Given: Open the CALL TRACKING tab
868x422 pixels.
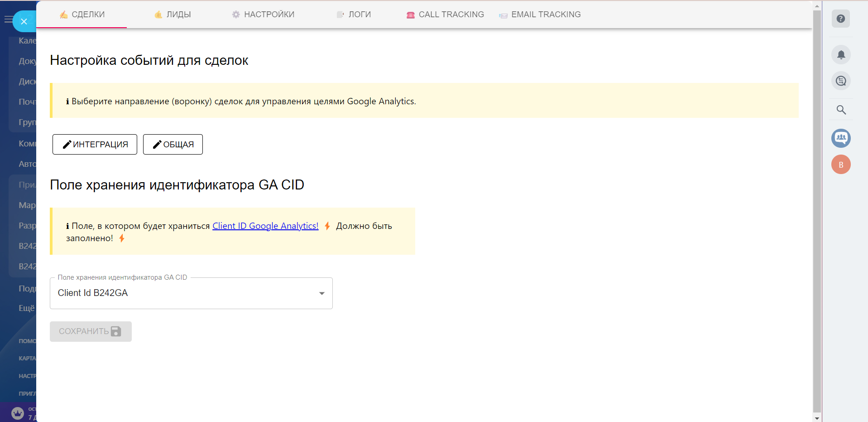Looking at the screenshot, I should pyautogui.click(x=445, y=15).
